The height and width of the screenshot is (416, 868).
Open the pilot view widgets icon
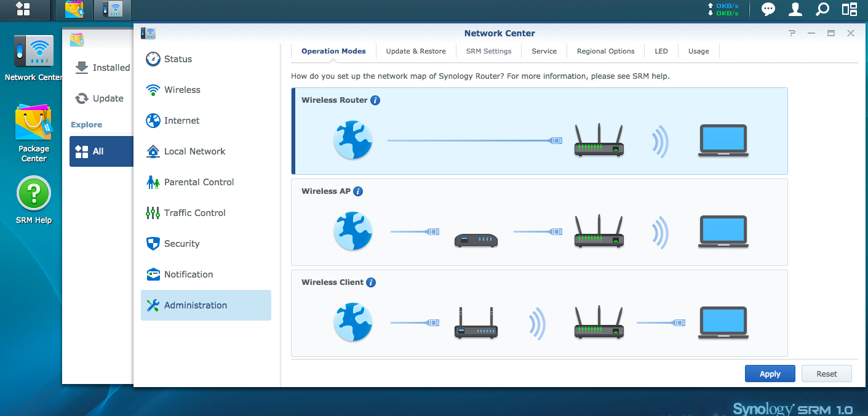[850, 9]
